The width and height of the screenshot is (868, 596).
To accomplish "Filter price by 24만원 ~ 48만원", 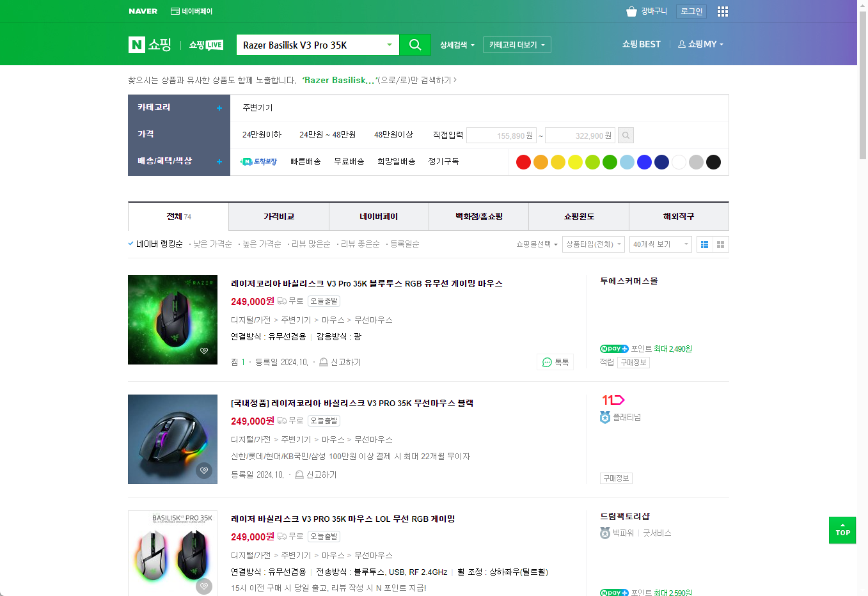I will pos(327,135).
